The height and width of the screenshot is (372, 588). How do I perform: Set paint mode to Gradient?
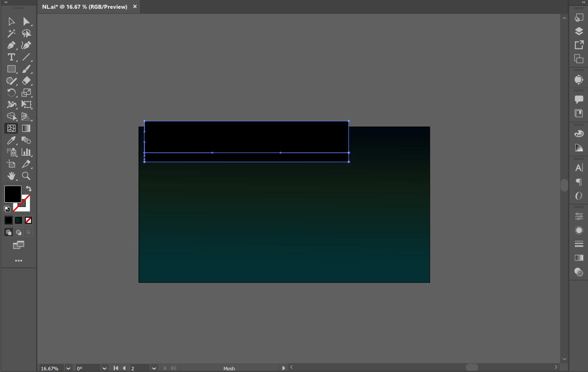(x=18, y=220)
